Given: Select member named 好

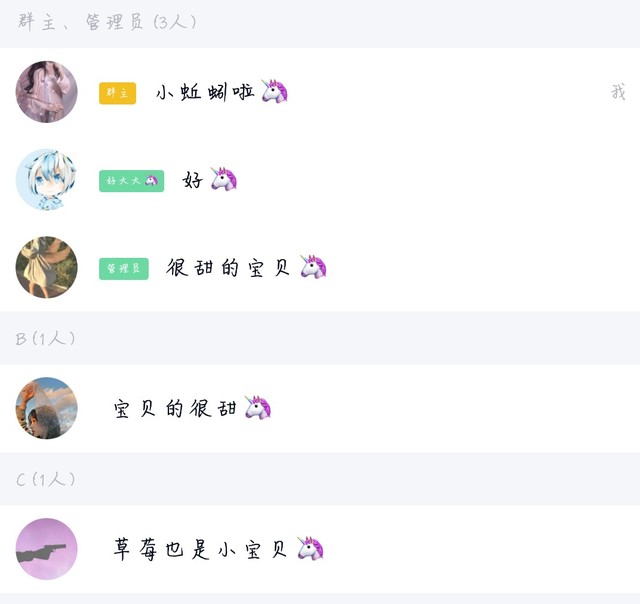Looking at the screenshot, I should click(193, 180).
